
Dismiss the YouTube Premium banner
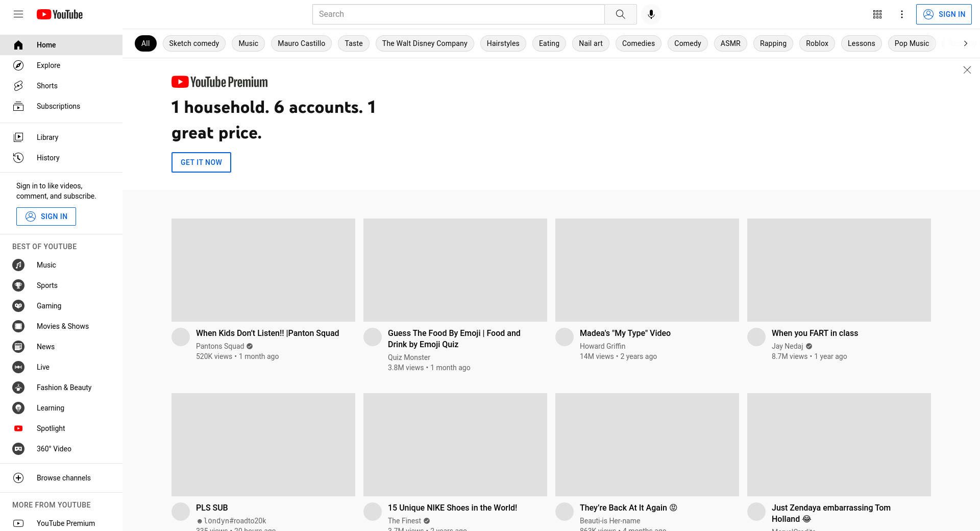pos(967,70)
